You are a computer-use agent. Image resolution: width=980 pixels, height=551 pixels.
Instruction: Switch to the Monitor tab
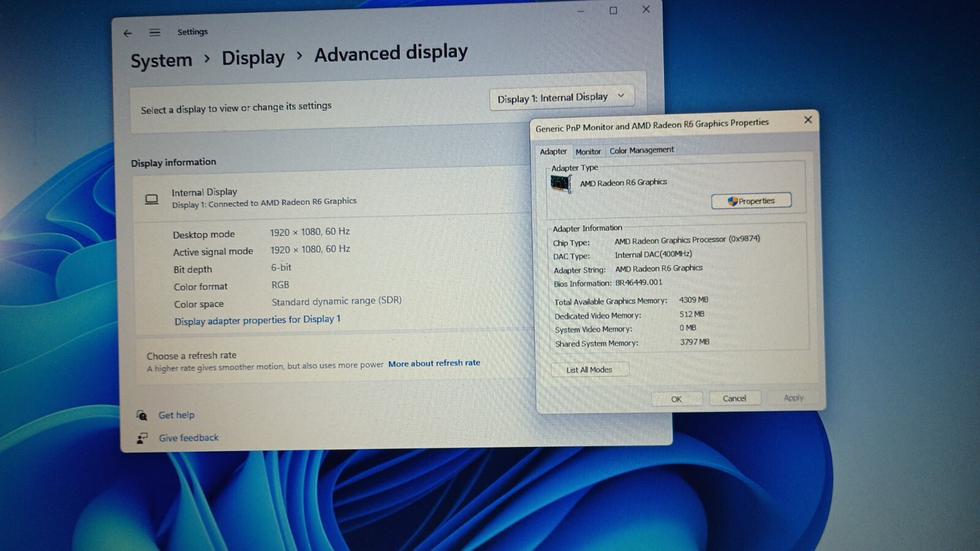tap(588, 152)
